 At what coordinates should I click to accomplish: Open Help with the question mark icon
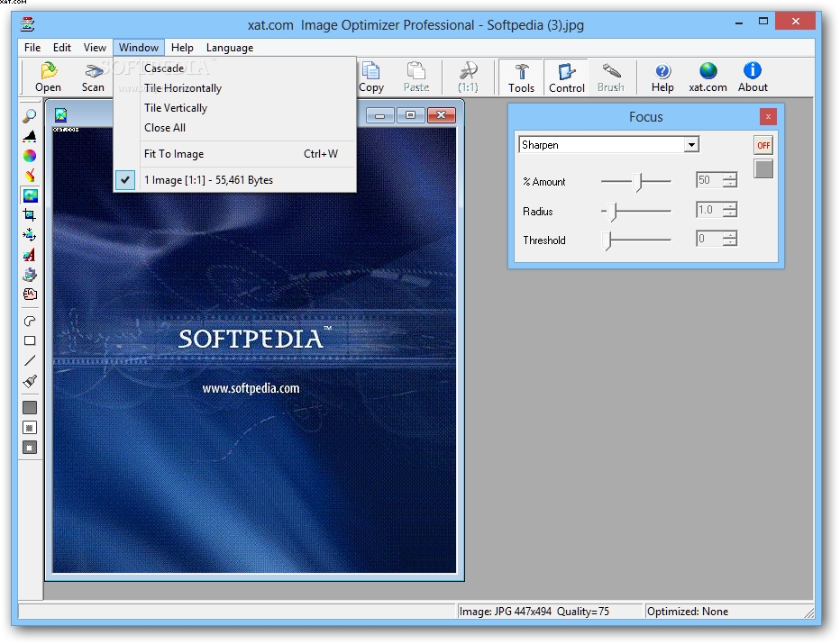[x=662, y=77]
